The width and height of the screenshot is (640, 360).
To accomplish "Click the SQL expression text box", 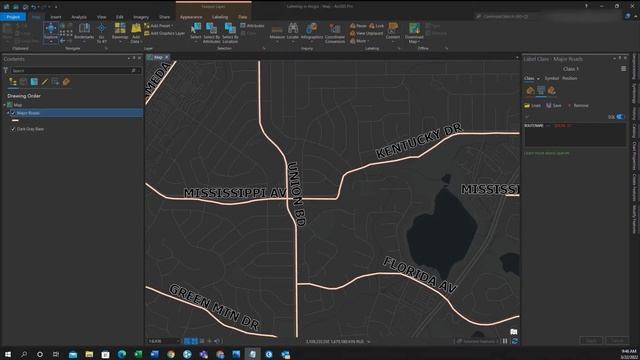I will click(575, 134).
